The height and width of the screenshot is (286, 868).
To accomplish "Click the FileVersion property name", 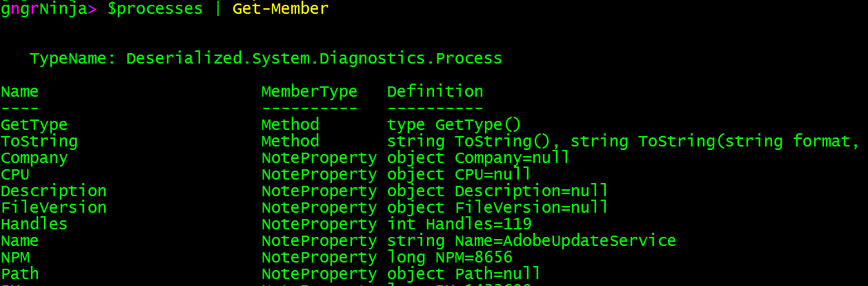I will 53,207.
